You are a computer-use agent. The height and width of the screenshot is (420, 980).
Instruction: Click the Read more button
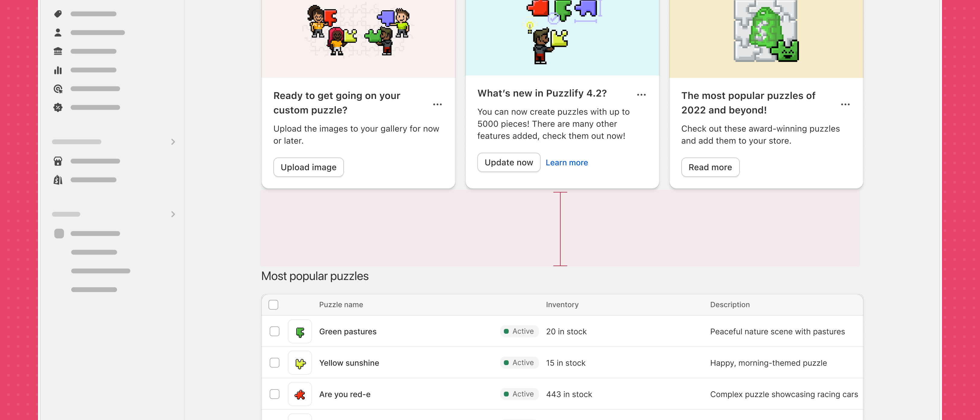[x=710, y=167]
